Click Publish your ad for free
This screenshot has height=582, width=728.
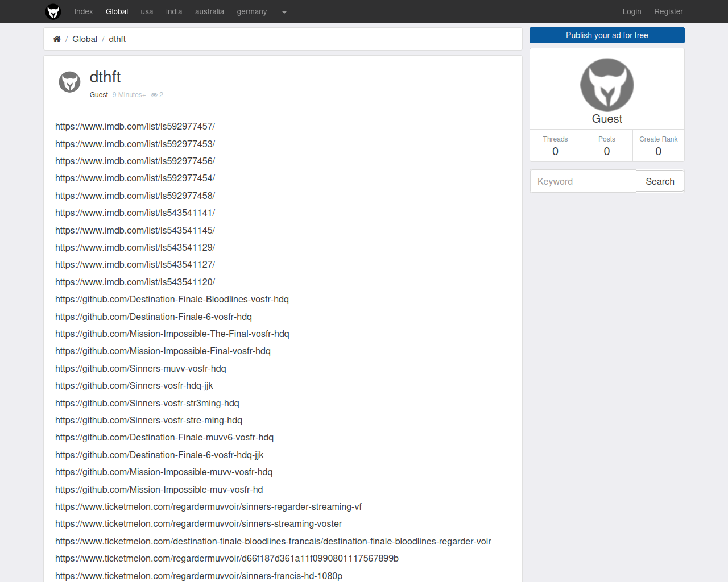[x=607, y=35]
